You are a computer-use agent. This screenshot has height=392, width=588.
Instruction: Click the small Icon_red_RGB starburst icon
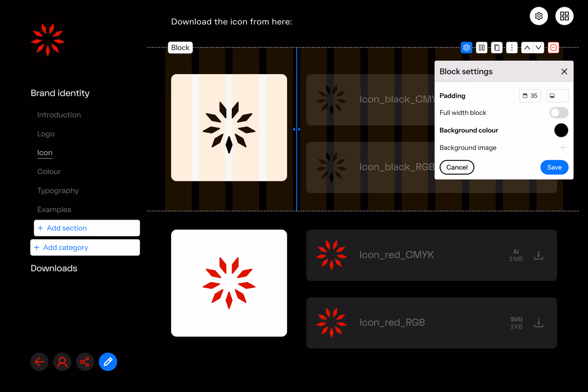(331, 323)
